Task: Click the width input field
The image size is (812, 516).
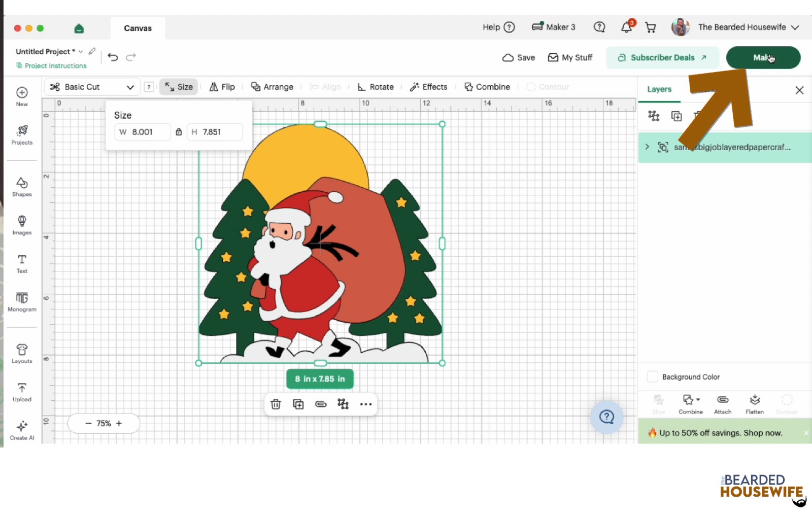Action: (x=143, y=132)
